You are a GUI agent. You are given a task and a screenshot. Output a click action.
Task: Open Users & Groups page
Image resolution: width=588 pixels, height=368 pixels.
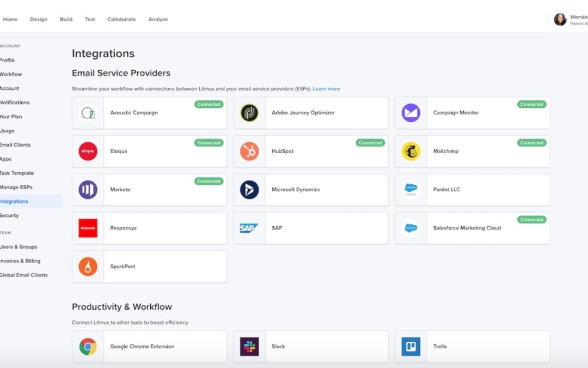[x=19, y=247]
